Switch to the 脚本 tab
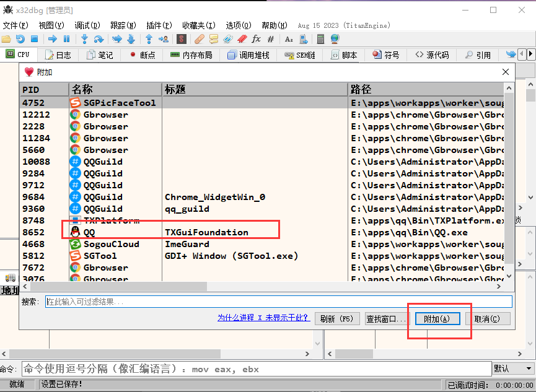 tap(343, 55)
